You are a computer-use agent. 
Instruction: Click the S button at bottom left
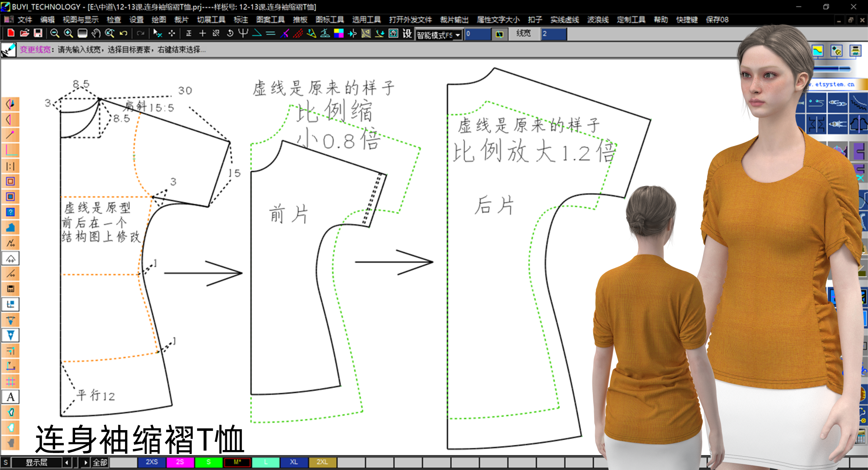tap(6, 463)
